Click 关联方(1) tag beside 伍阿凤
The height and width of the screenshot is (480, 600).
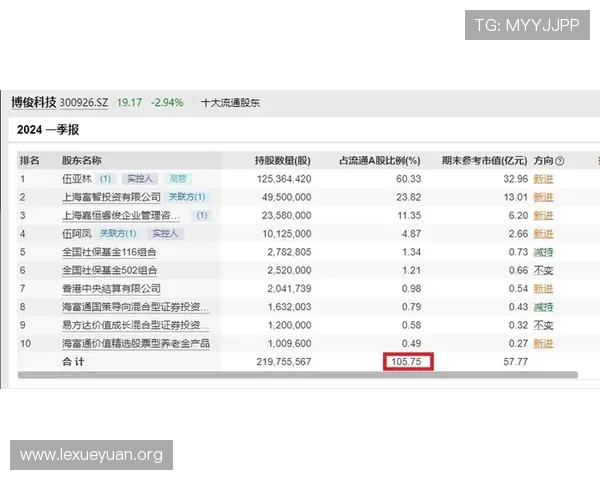pos(118,233)
